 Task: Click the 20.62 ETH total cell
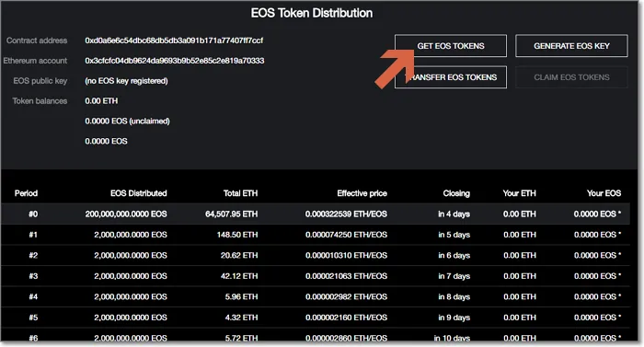tap(239, 255)
